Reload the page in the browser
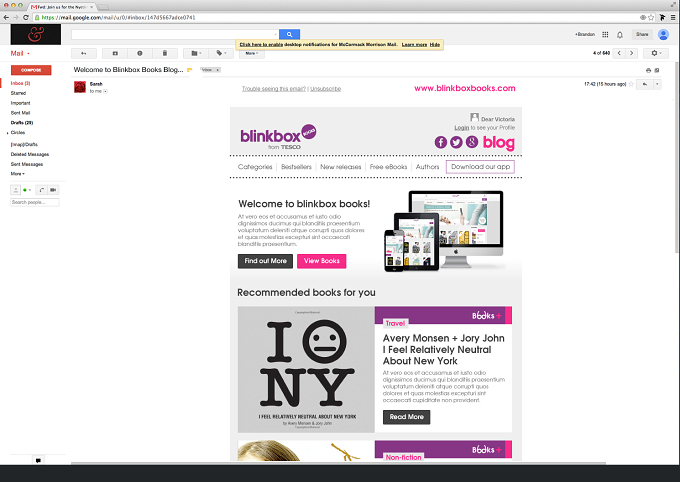Viewport: 680px width, 482px height. coord(26,17)
